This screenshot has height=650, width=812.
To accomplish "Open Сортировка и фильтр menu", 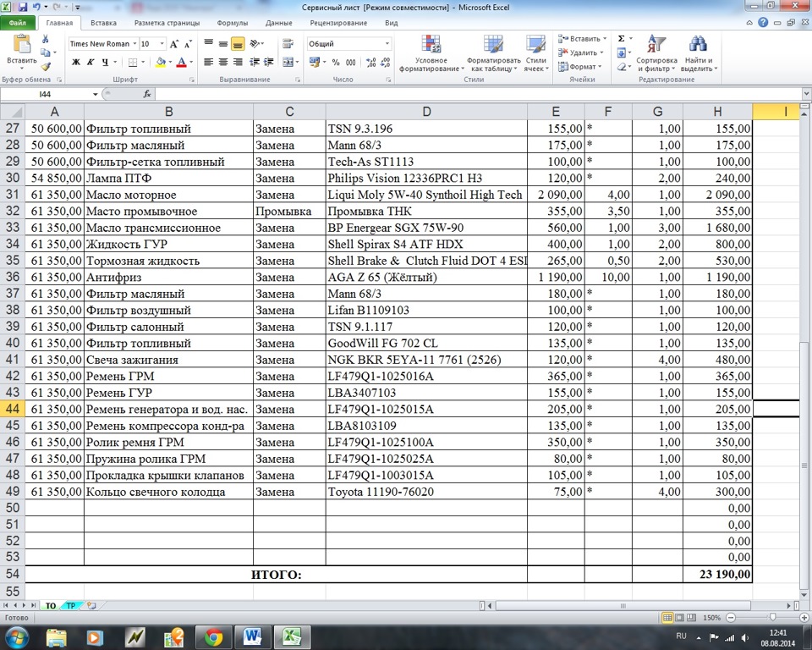I will pos(656,53).
